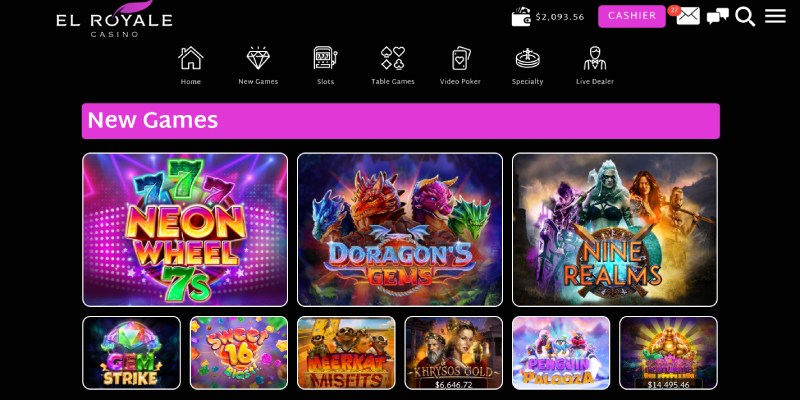Click the search magnifier icon
Screen dimensions: 800x400
point(745,16)
